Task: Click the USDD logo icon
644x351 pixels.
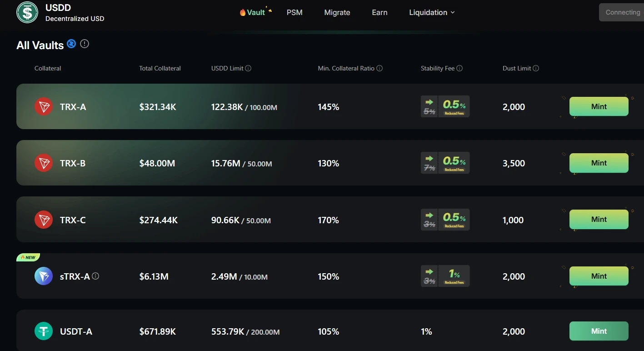Action: [x=26, y=12]
